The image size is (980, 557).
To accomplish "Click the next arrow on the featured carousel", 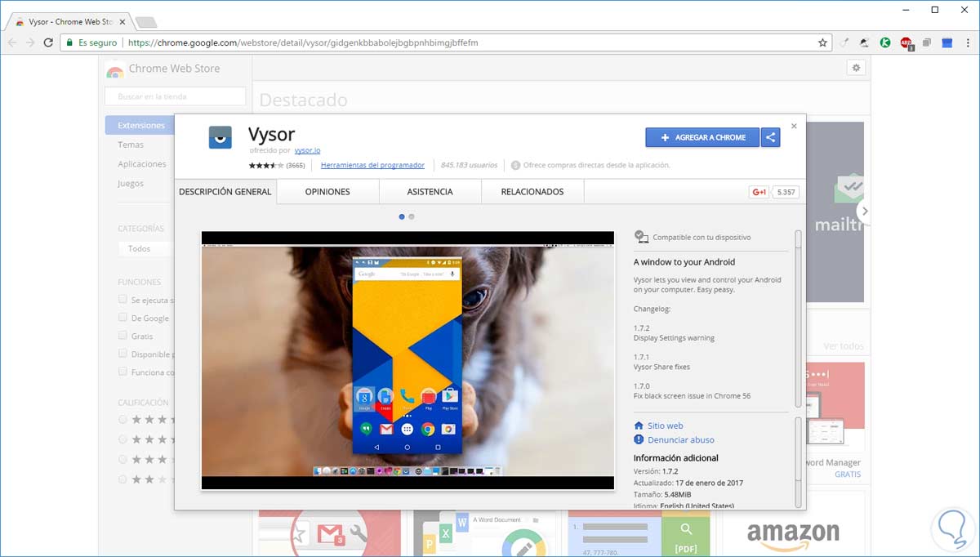I will tap(864, 212).
